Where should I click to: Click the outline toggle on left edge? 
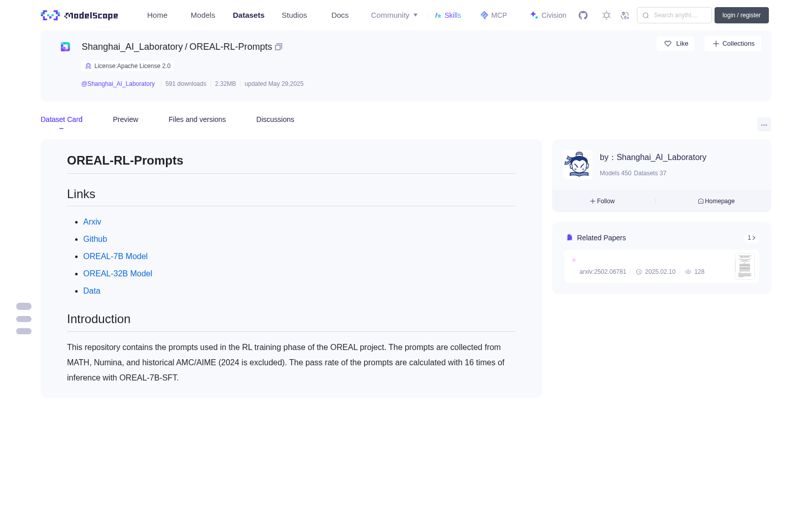point(24,319)
